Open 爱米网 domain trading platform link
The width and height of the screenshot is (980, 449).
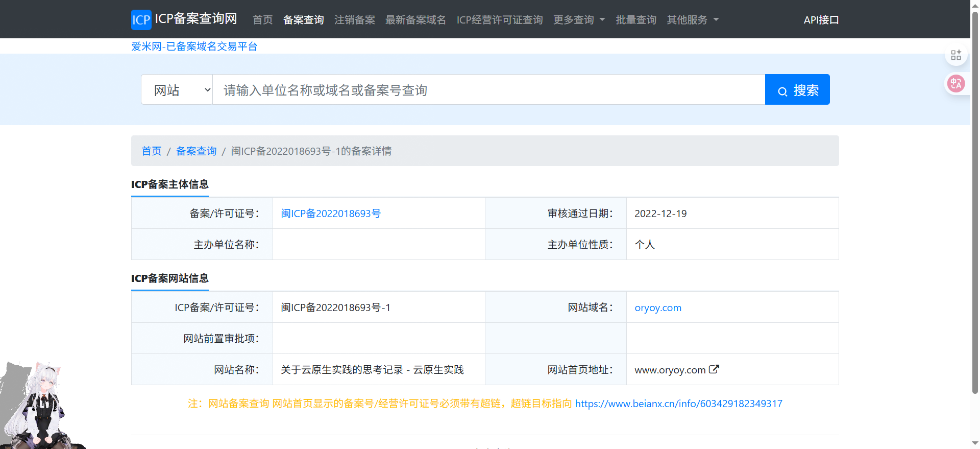click(x=194, y=46)
